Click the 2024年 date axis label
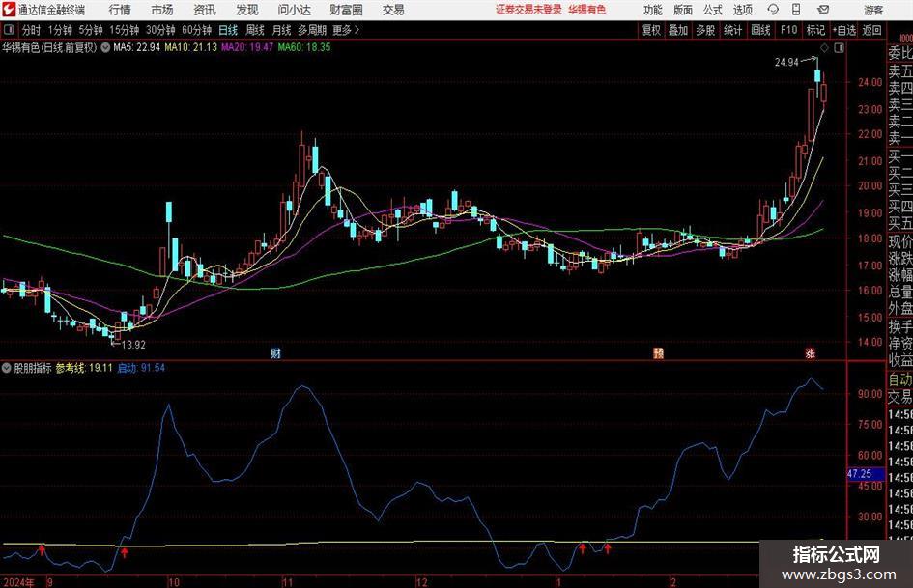 [18, 582]
